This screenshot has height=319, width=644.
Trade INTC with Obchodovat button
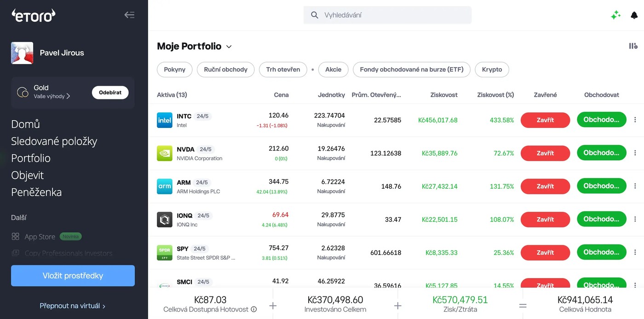(x=602, y=120)
